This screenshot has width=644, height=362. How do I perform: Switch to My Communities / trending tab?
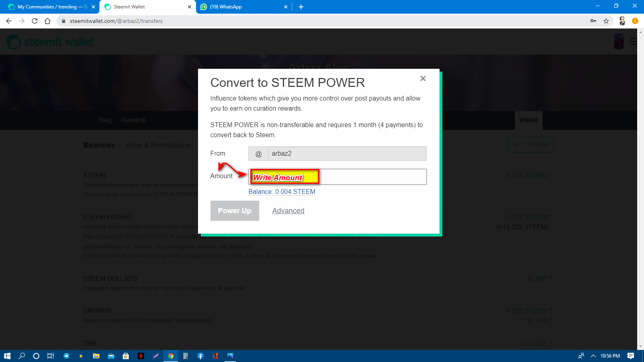(50, 7)
